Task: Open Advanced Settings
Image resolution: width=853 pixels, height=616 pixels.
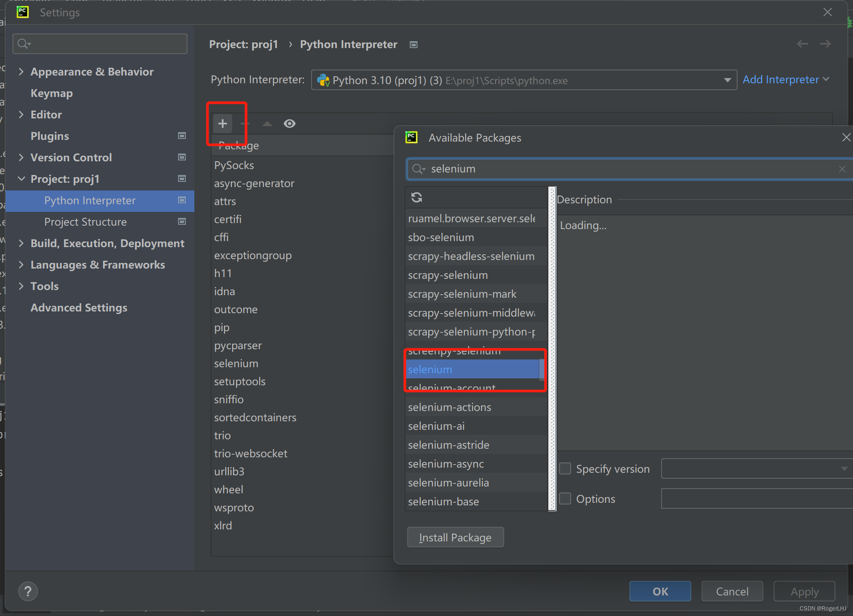Action: 79,308
